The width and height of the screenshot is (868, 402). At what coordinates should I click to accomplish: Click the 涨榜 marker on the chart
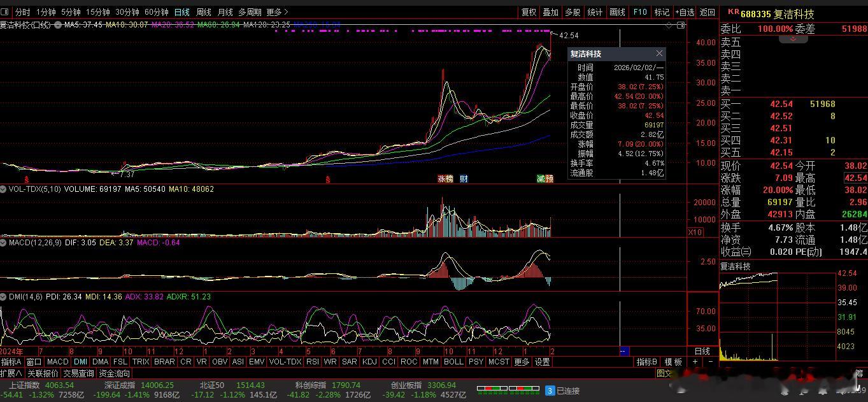(445, 179)
